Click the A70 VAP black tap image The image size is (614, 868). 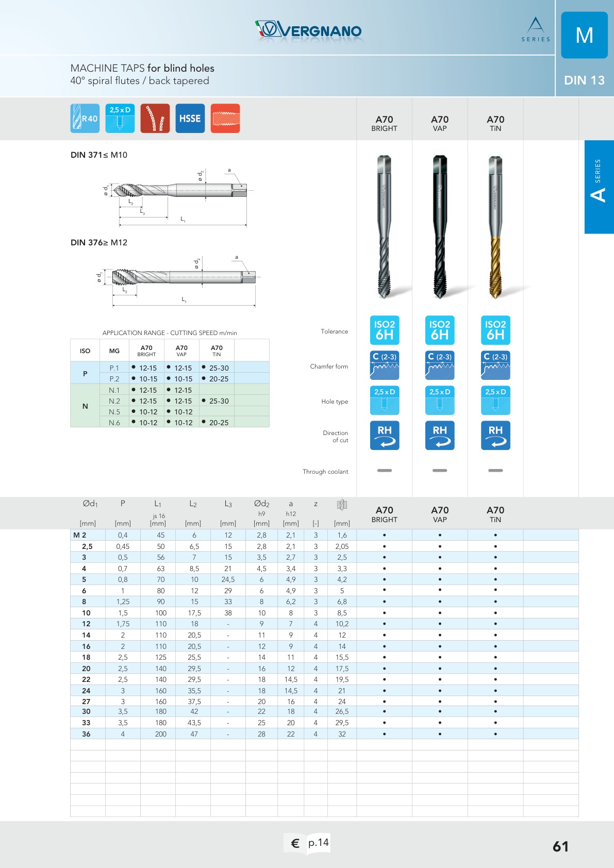(x=440, y=227)
